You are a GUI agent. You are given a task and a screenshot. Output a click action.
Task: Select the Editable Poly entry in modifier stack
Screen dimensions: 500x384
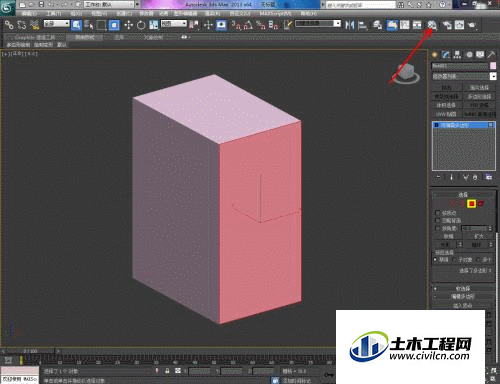pos(464,125)
